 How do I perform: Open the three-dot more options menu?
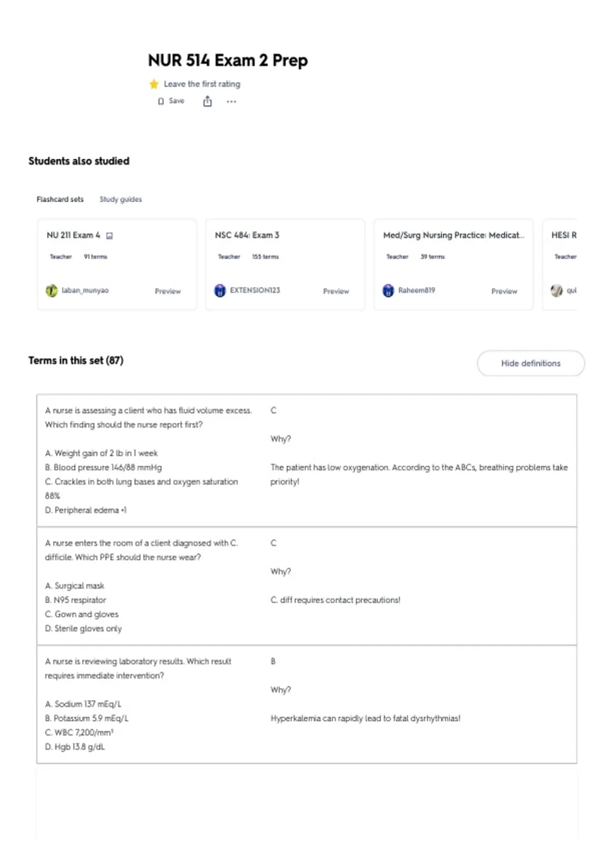pyautogui.click(x=231, y=102)
